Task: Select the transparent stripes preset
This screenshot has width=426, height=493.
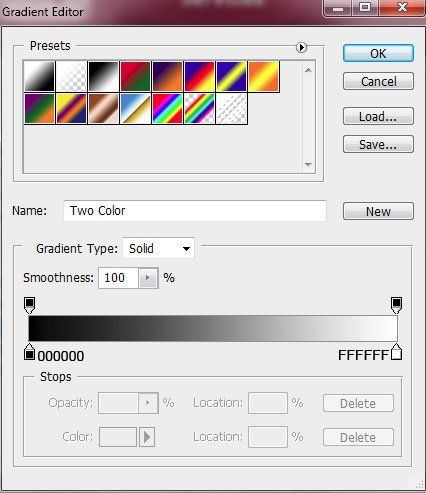Action: (231, 109)
